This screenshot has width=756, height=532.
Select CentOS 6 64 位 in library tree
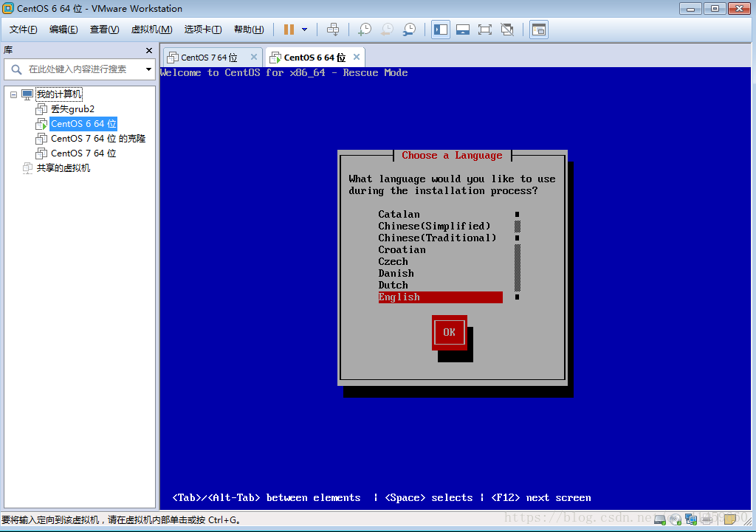click(x=83, y=124)
